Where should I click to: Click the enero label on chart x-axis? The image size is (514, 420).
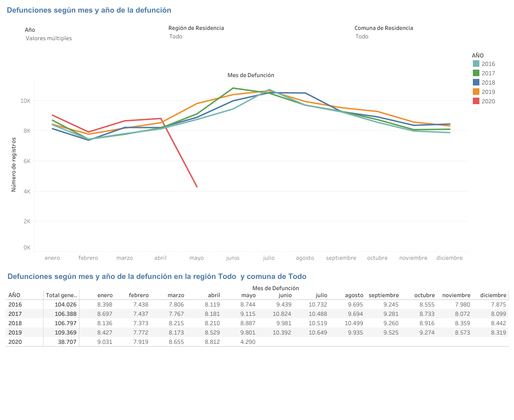52,258
